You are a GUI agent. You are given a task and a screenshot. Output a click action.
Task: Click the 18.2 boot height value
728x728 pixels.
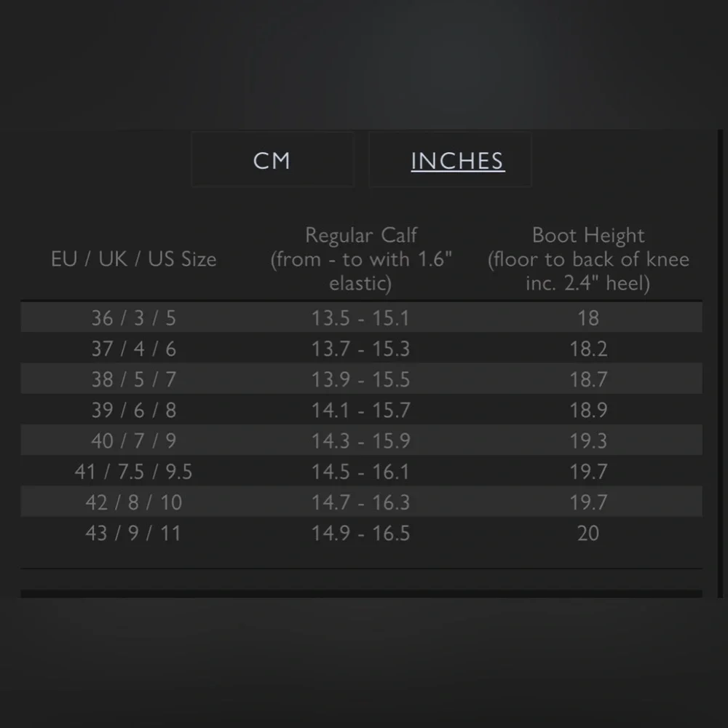588,349
